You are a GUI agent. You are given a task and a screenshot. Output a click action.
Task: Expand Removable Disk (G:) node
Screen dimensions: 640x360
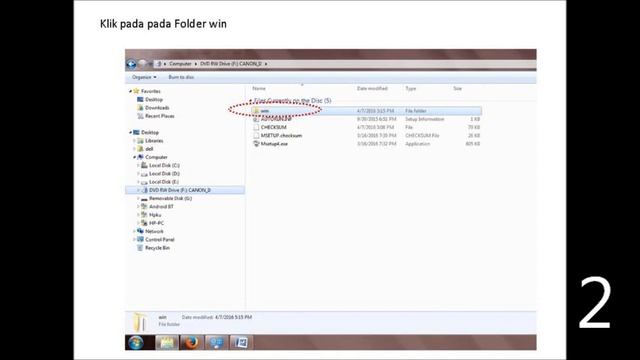[138, 198]
